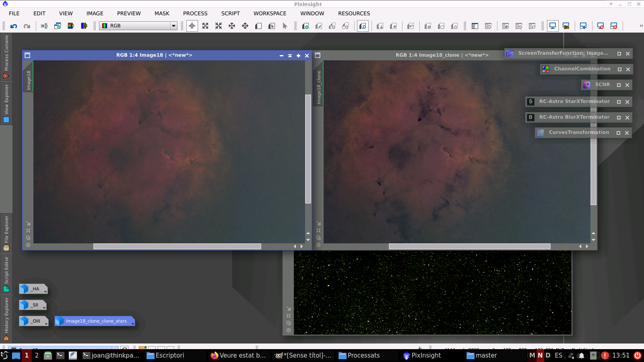Enable the crosshair navigation mode button
The height and width of the screenshot is (362, 644).
click(192, 26)
